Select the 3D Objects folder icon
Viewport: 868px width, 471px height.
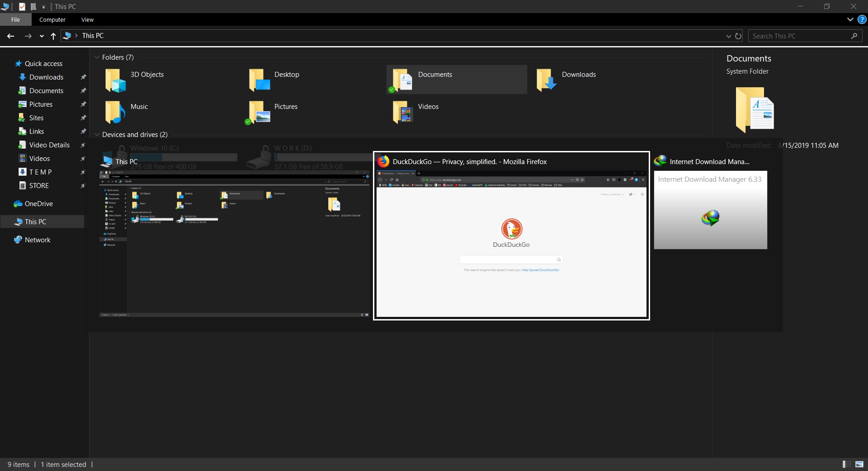click(115, 80)
